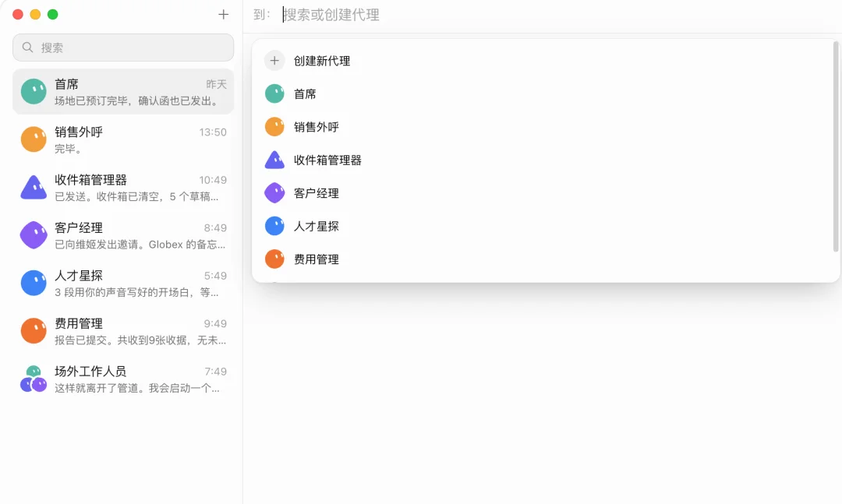842x504 pixels.
Task: Click the plus new conversation icon
Action: click(x=224, y=15)
